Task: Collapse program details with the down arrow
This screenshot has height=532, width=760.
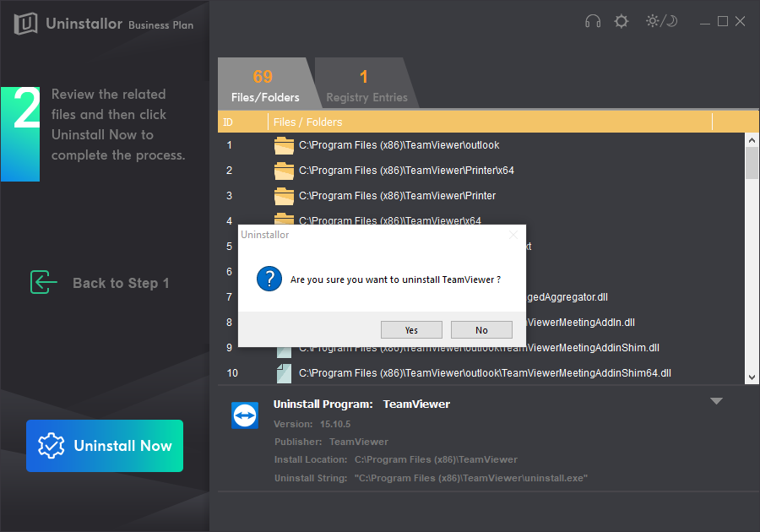Action: 716,401
